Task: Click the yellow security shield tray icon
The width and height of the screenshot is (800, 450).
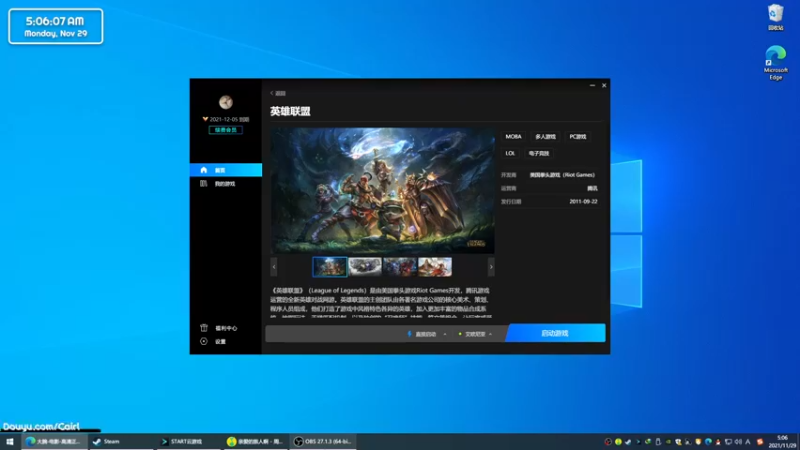Action: click(x=698, y=442)
